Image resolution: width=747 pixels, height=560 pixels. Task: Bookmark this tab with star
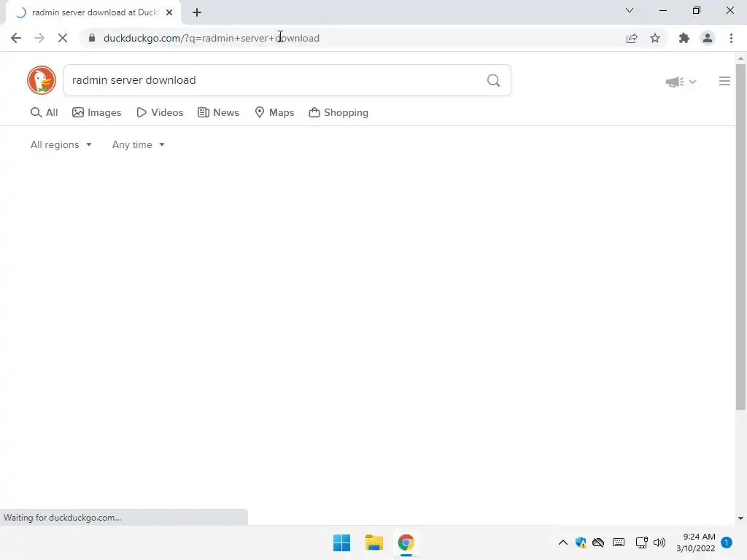click(x=655, y=38)
